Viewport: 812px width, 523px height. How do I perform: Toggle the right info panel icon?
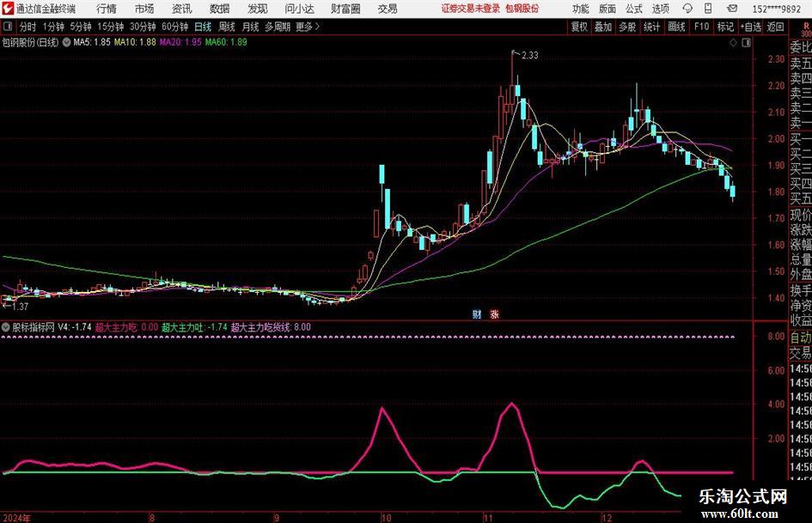coord(746,43)
